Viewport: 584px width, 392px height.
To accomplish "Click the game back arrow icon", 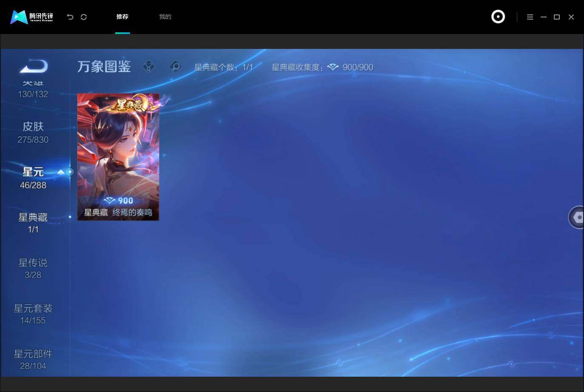I will click(x=34, y=66).
